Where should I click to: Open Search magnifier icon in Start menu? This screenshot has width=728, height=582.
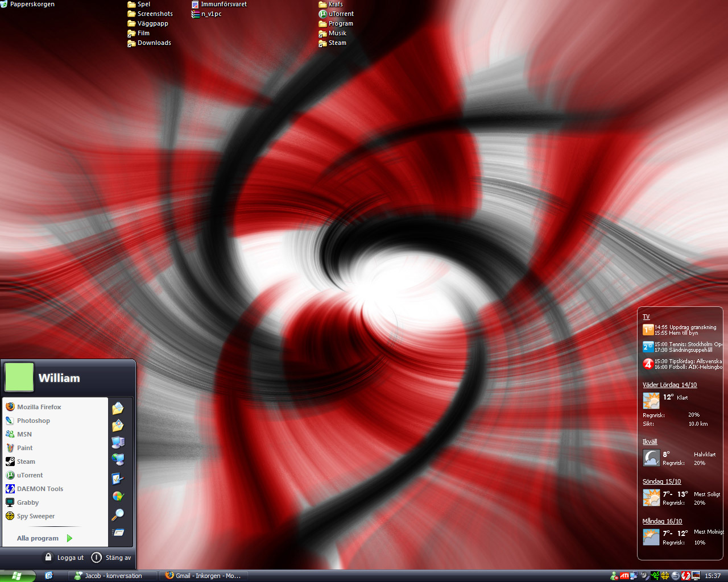coord(118,514)
